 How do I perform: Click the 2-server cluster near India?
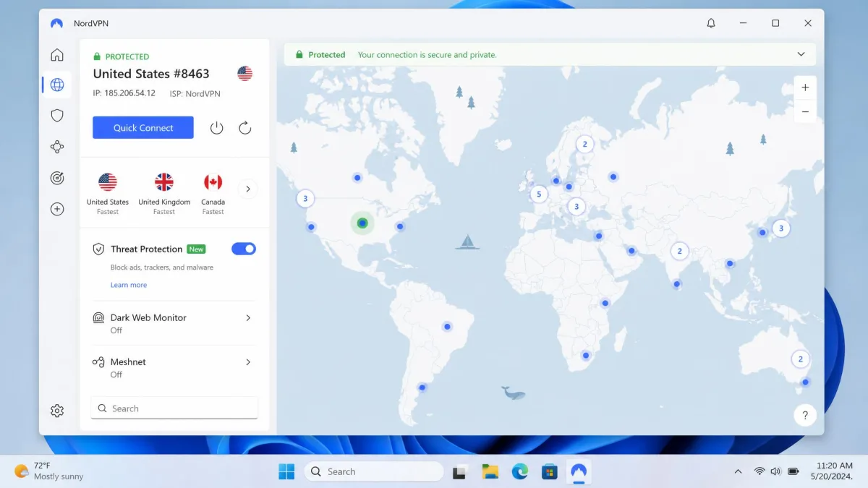[x=679, y=252]
